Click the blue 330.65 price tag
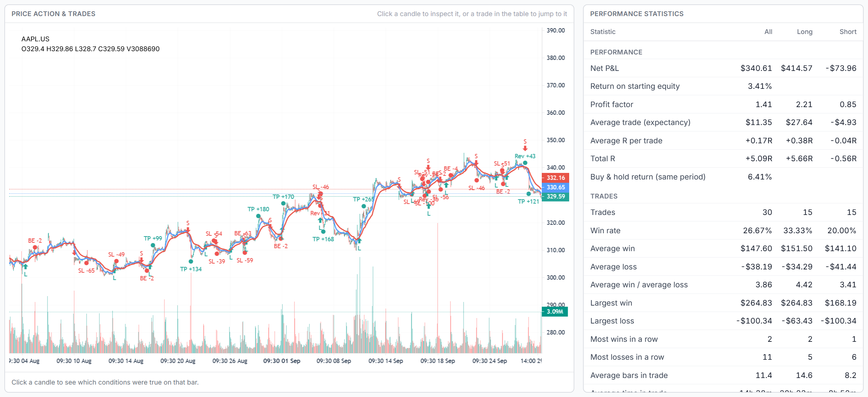868x397 pixels. point(555,187)
